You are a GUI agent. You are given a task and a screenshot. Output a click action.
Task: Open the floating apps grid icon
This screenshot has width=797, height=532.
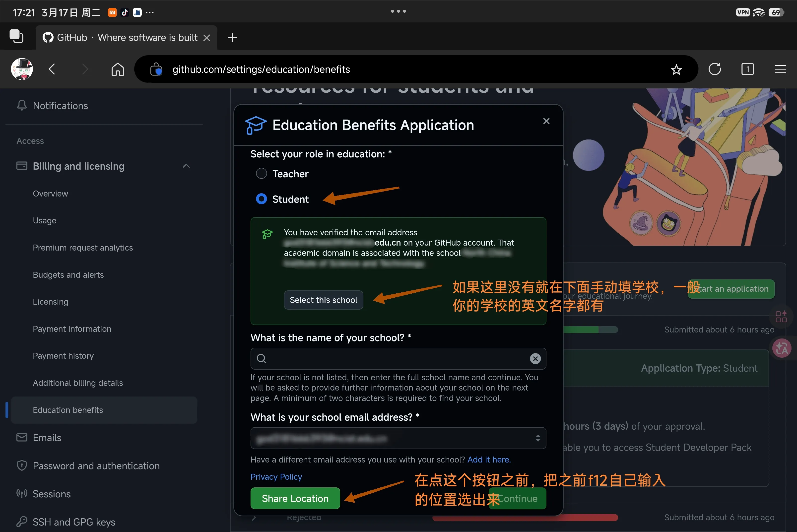pyautogui.click(x=781, y=317)
